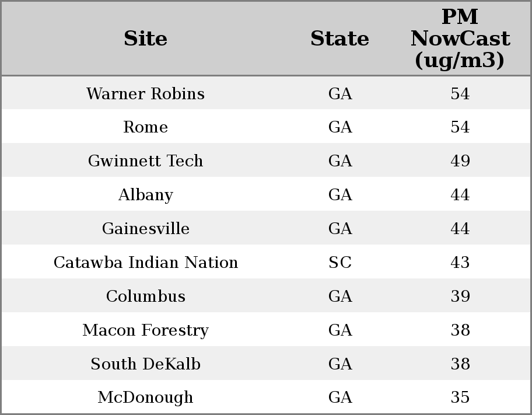This screenshot has height=415, width=532.
Task: Click the Macon Forestry site name
Action: pyautogui.click(x=145, y=330)
